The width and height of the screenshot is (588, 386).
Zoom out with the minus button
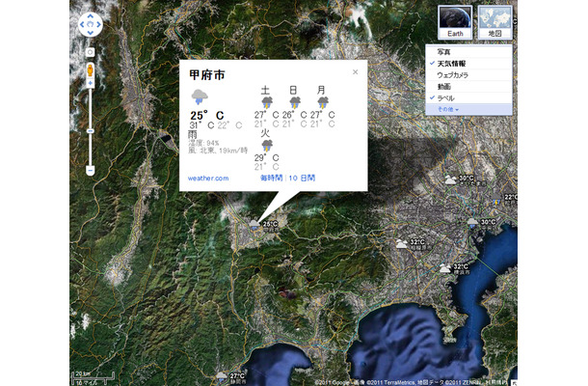(90, 171)
